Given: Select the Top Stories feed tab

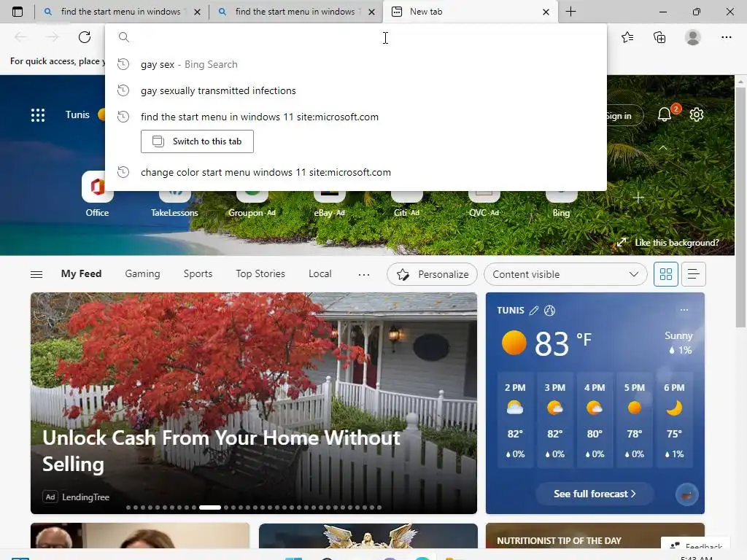Looking at the screenshot, I should coord(260,274).
